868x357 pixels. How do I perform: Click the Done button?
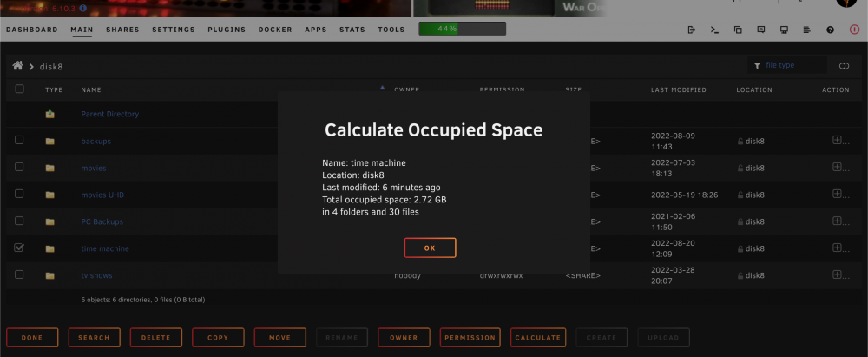(32, 338)
